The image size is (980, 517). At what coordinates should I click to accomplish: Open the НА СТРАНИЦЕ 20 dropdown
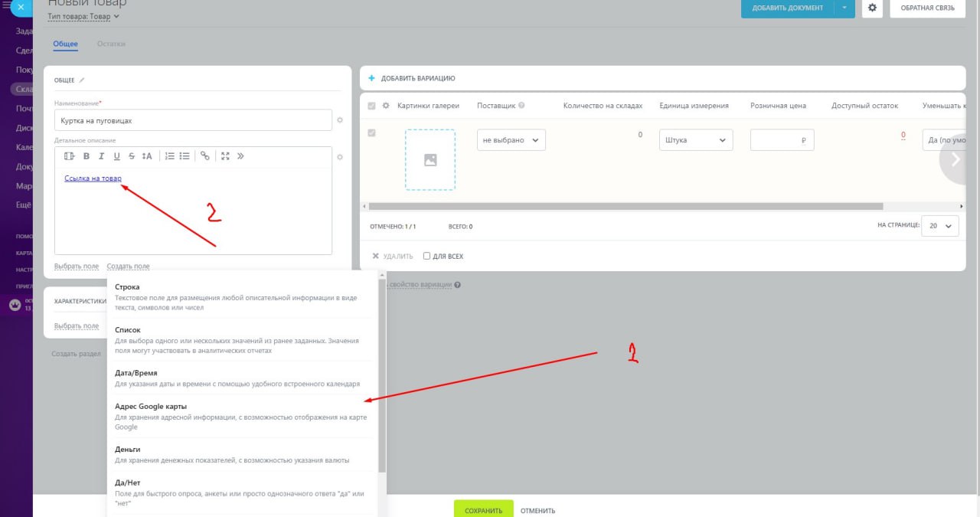point(940,226)
